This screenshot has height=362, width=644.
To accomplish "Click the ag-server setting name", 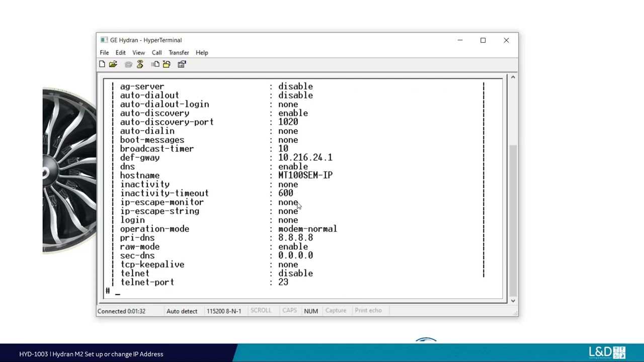I will (142, 86).
